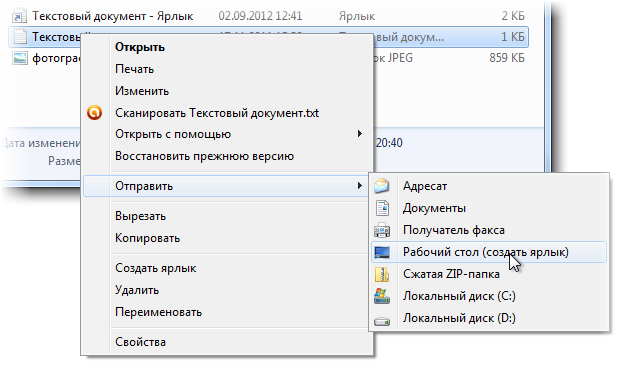Click the 2 КБ size cell

[513, 16]
